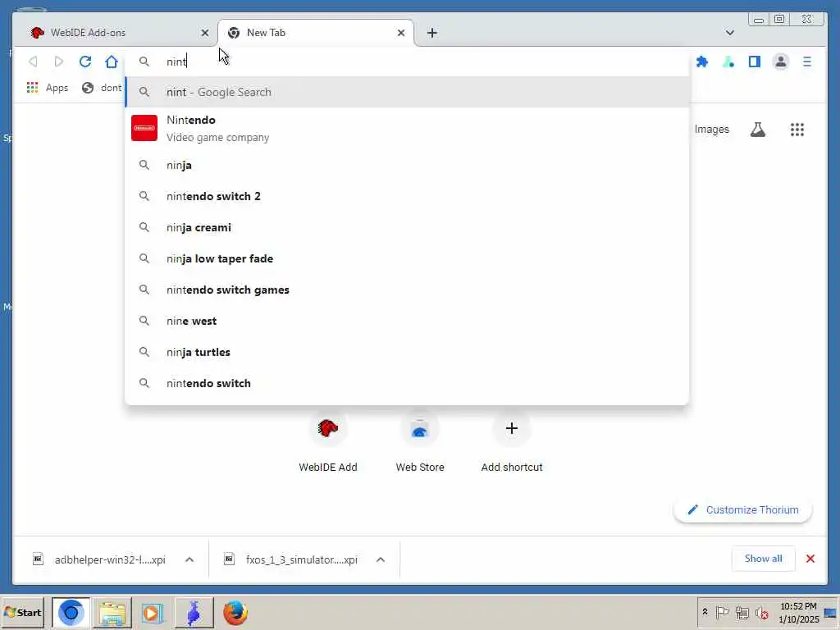Select the last 'nintendo switch' suggestion
Screen dimensions: 840x630
[407, 383]
